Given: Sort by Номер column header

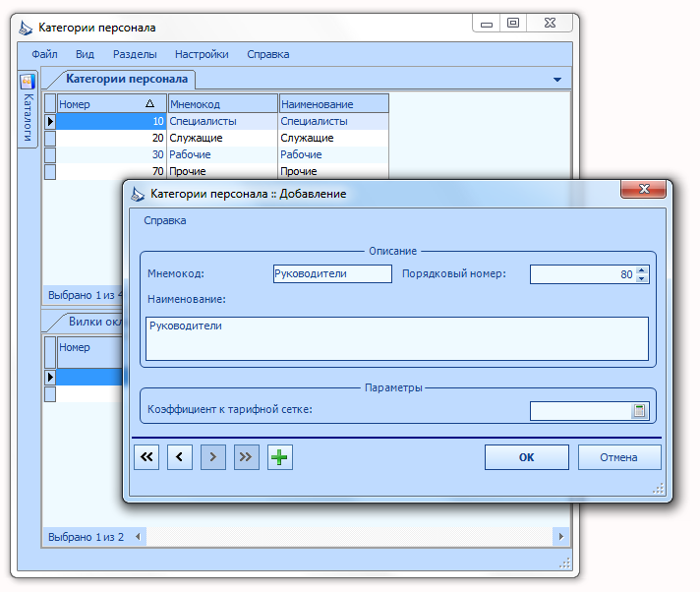Looking at the screenshot, I should click(x=111, y=104).
